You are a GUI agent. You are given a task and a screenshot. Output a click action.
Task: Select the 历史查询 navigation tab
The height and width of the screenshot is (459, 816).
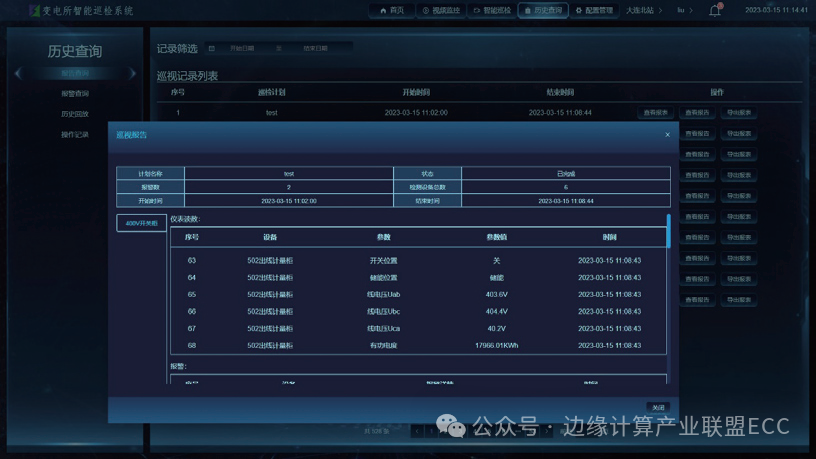pyautogui.click(x=543, y=10)
